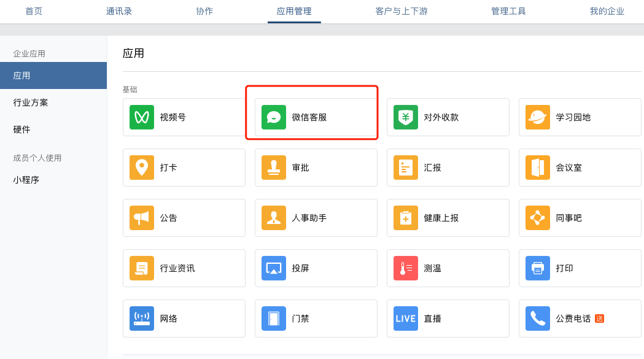Click the 健康上报 clipboard icon
This screenshot has height=359, width=644.
406,218
